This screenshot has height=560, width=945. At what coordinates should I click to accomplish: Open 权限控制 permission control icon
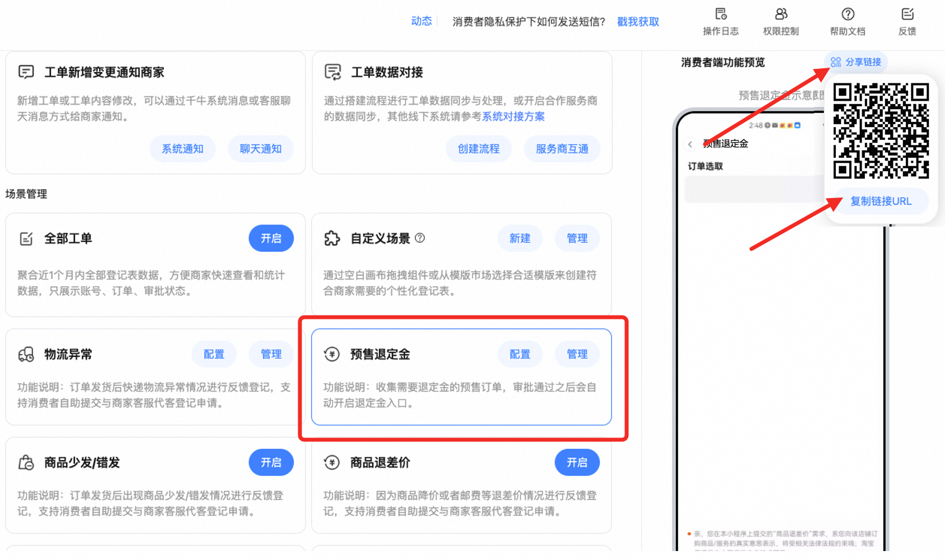pyautogui.click(x=781, y=15)
